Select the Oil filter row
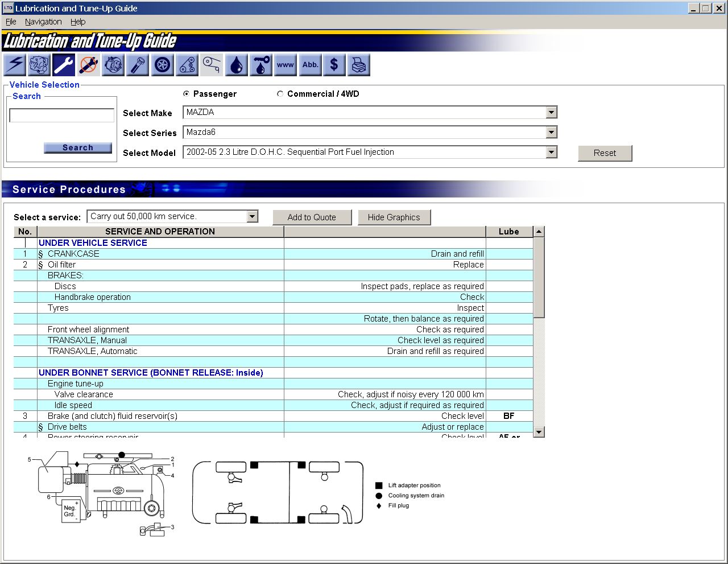 pyautogui.click(x=274, y=265)
